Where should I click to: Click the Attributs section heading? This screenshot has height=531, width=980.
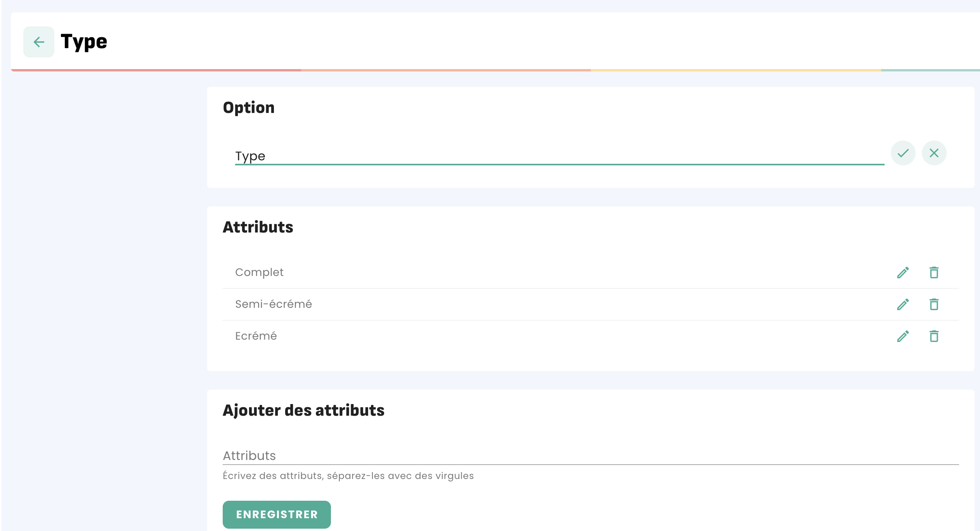(258, 227)
